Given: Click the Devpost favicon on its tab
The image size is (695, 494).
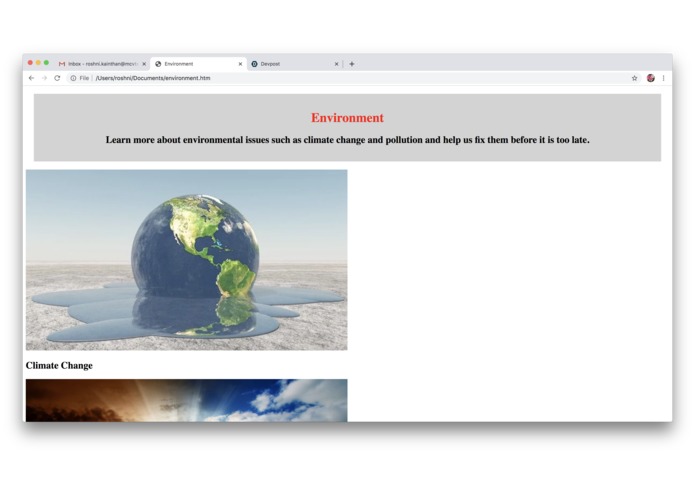Looking at the screenshot, I should (x=254, y=64).
